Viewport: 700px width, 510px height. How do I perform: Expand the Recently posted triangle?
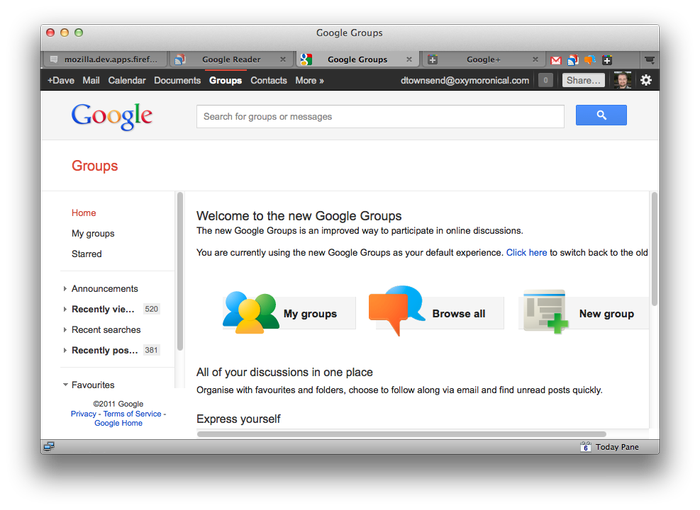[x=65, y=351]
